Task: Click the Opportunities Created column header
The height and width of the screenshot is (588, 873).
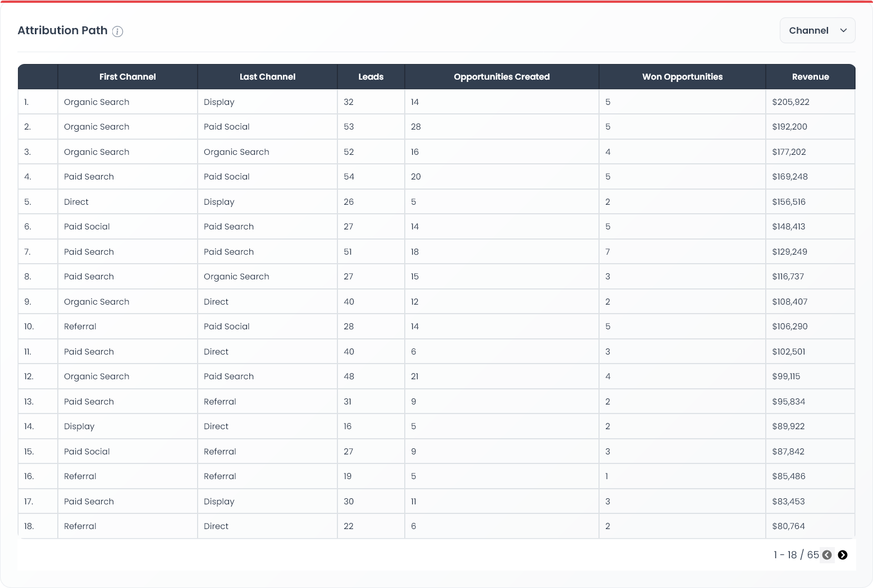Action: pyautogui.click(x=501, y=76)
